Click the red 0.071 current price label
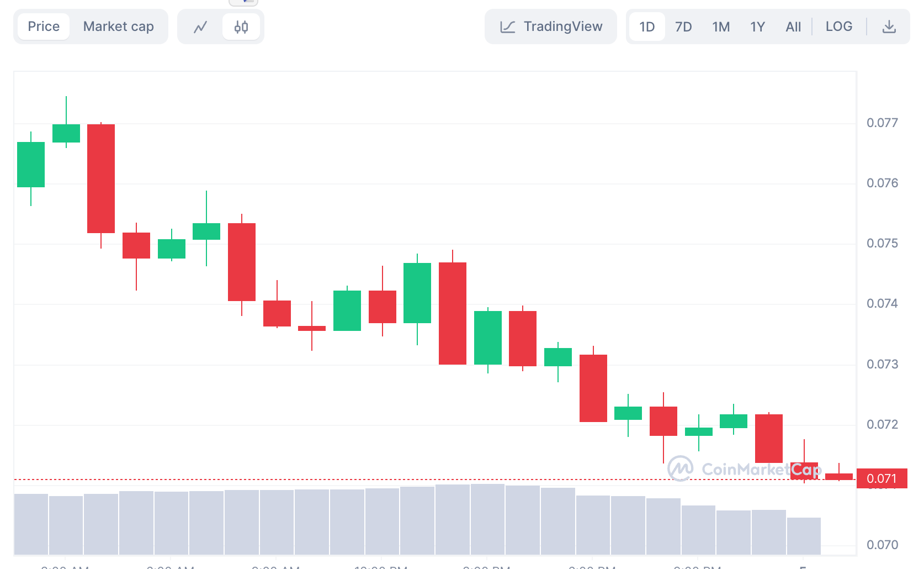Image resolution: width=924 pixels, height=569 pixels. coord(881,478)
